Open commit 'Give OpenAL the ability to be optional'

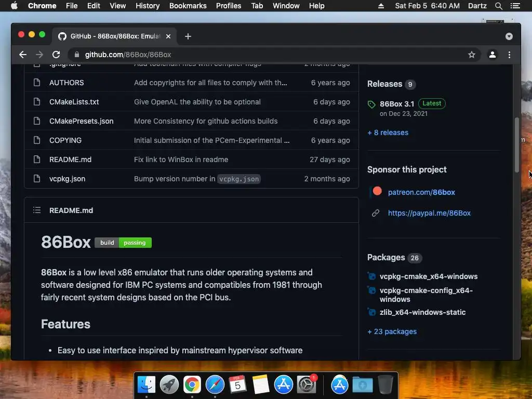click(197, 102)
